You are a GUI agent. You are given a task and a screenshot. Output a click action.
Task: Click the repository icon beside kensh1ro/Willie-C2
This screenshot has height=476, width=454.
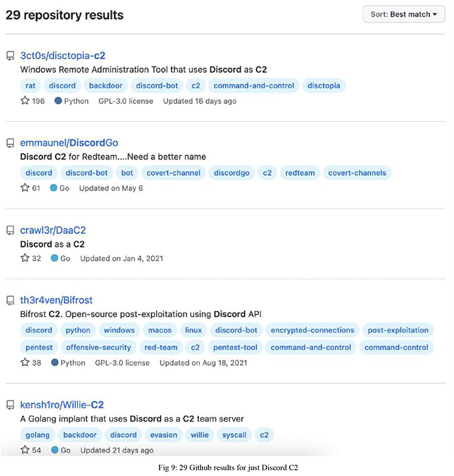10,405
